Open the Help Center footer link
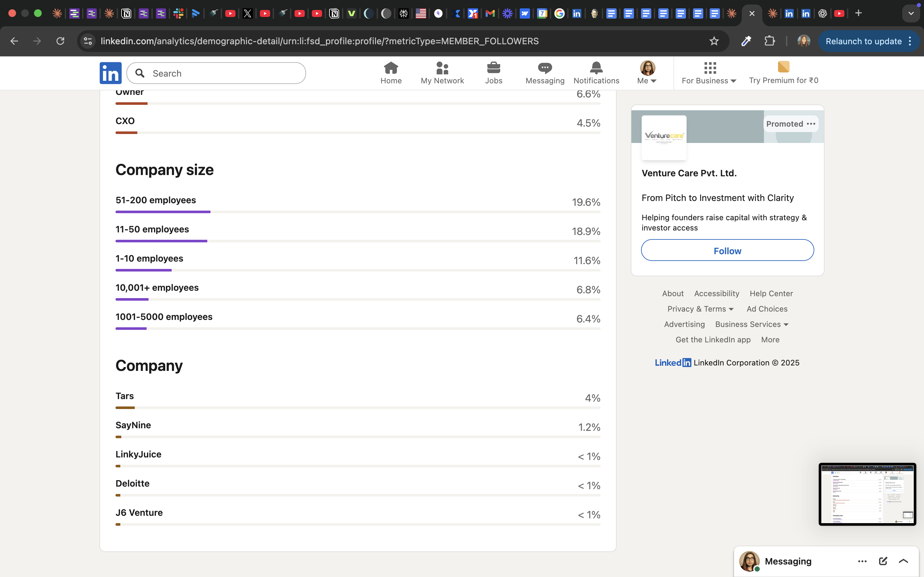The height and width of the screenshot is (577, 924). click(x=771, y=293)
